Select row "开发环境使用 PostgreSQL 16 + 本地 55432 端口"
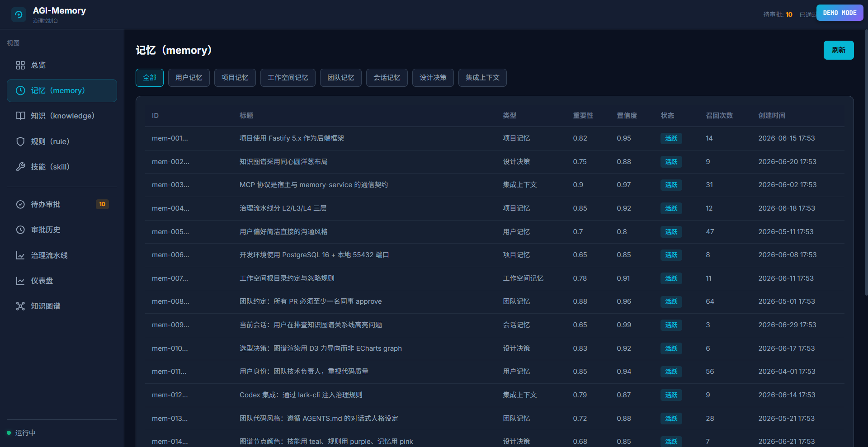 (495, 255)
